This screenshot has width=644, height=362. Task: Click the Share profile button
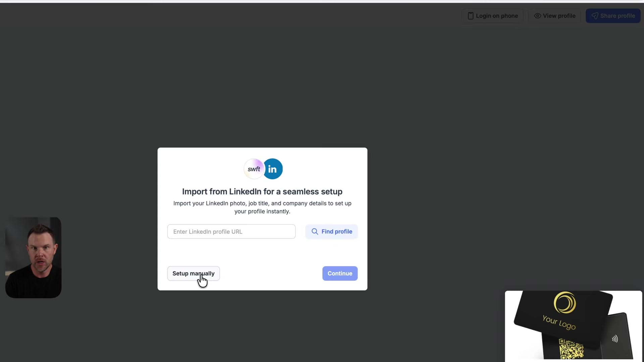[x=613, y=16]
